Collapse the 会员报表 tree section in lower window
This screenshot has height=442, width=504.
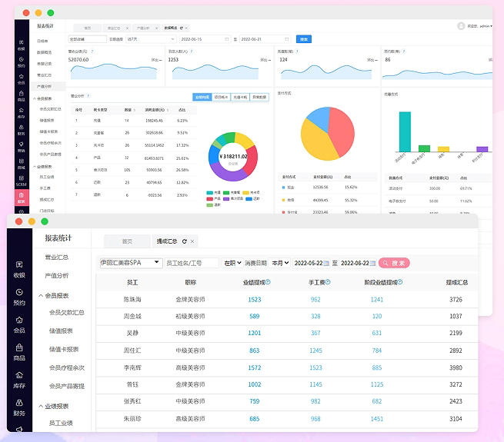40,295
